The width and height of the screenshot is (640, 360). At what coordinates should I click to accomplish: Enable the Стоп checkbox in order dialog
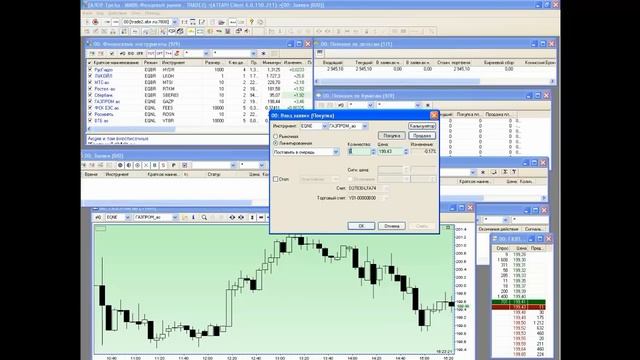(x=276, y=179)
